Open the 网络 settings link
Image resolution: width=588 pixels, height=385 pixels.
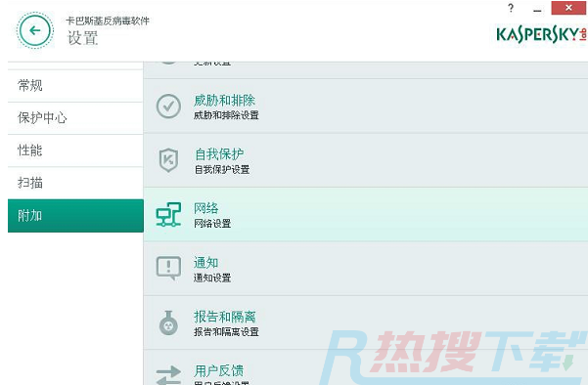point(205,208)
